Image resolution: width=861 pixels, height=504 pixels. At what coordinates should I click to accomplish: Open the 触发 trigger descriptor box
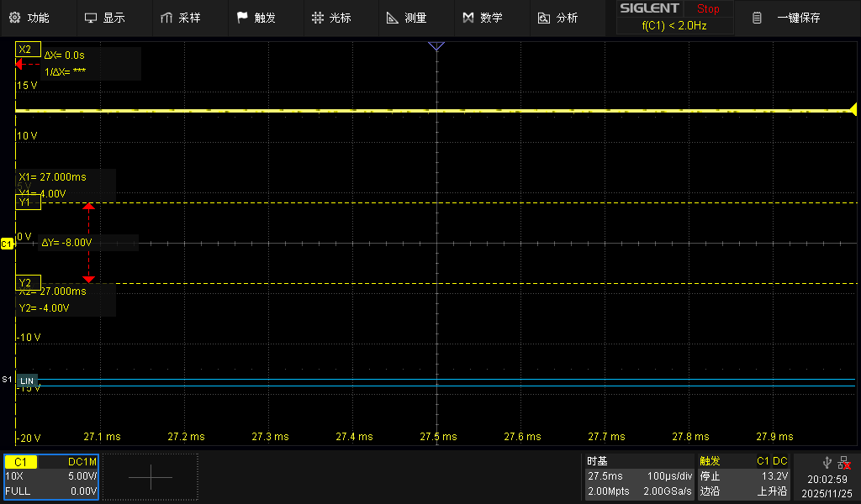(x=743, y=476)
